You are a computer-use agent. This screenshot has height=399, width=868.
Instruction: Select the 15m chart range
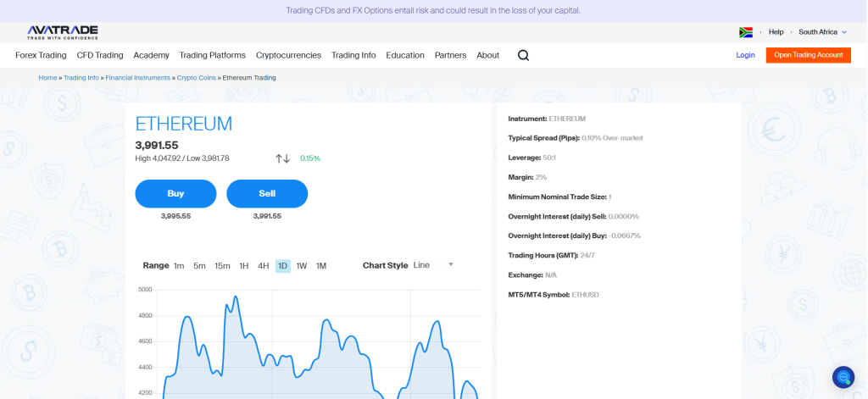pyautogui.click(x=222, y=266)
